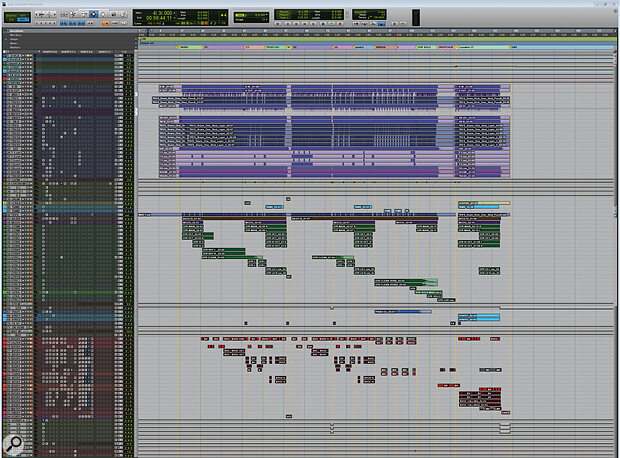Screen dimensions: 620x458
Task: Click the edit selection Start field
Action: (x=202, y=12)
